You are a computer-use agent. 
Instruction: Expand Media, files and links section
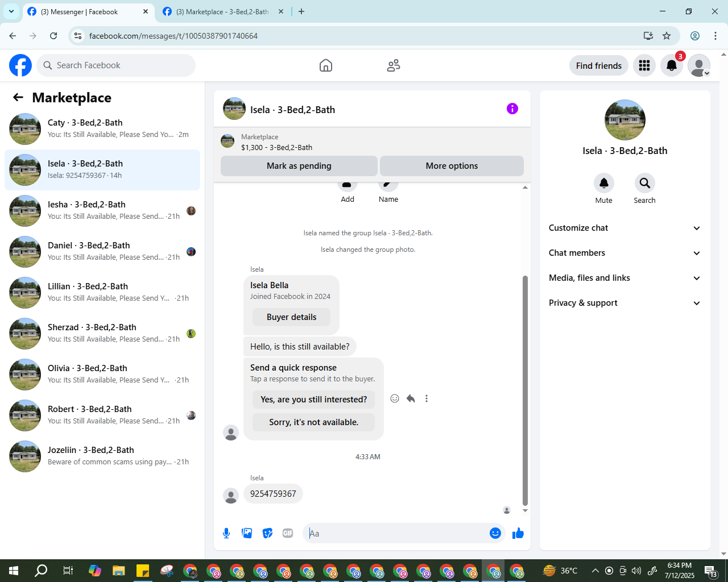pyautogui.click(x=625, y=278)
